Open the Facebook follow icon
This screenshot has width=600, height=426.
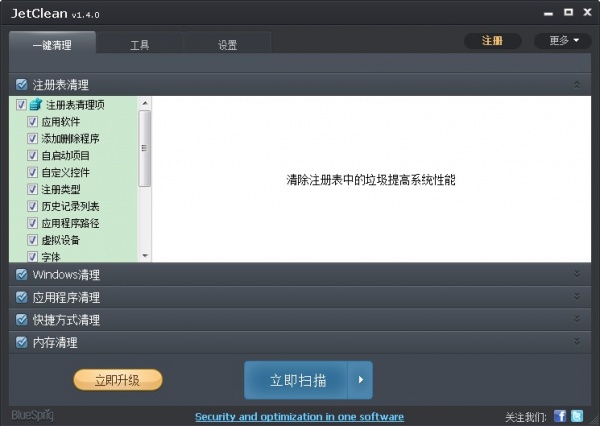point(560,416)
